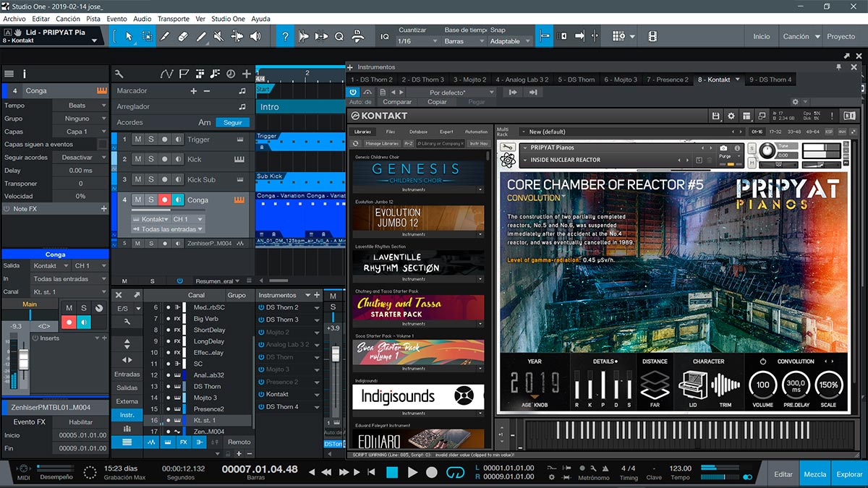Select the Listen speaker tool

[255, 36]
